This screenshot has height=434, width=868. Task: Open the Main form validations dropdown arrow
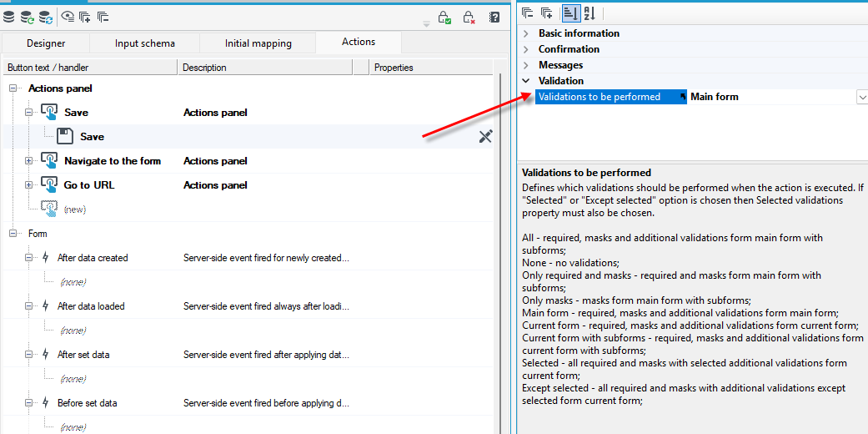(862, 97)
